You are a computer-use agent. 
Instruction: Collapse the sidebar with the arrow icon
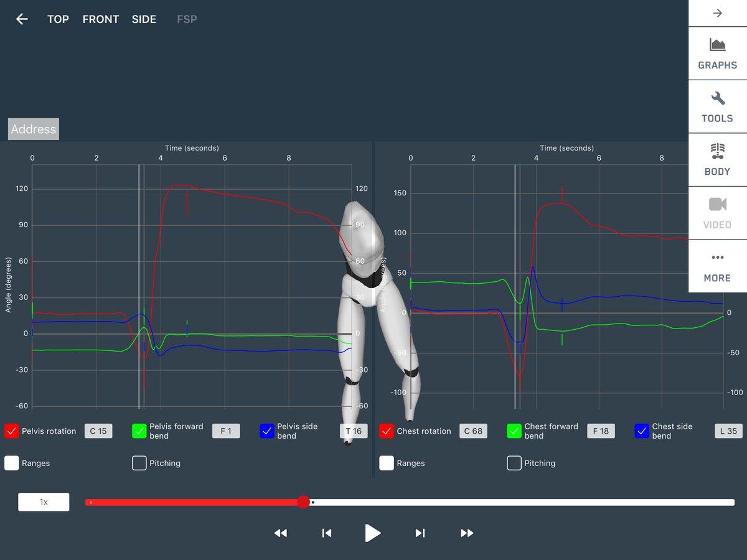716,12
